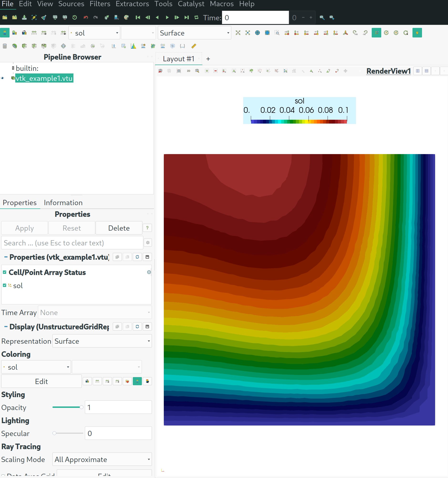Toggle color legend visibility icon
The height and width of the screenshot is (478, 448).
click(5, 33)
